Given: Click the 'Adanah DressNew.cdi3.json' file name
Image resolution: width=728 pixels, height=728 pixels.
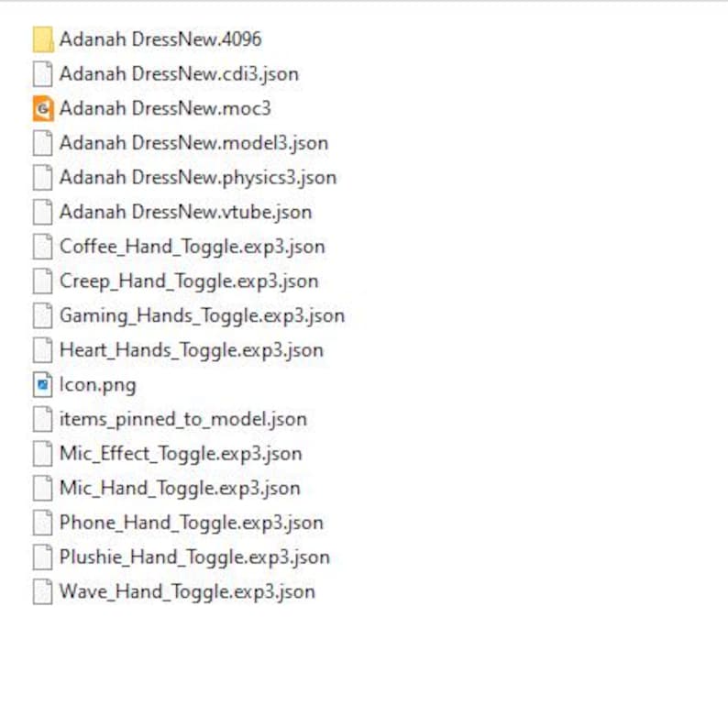Looking at the screenshot, I should point(179,74).
